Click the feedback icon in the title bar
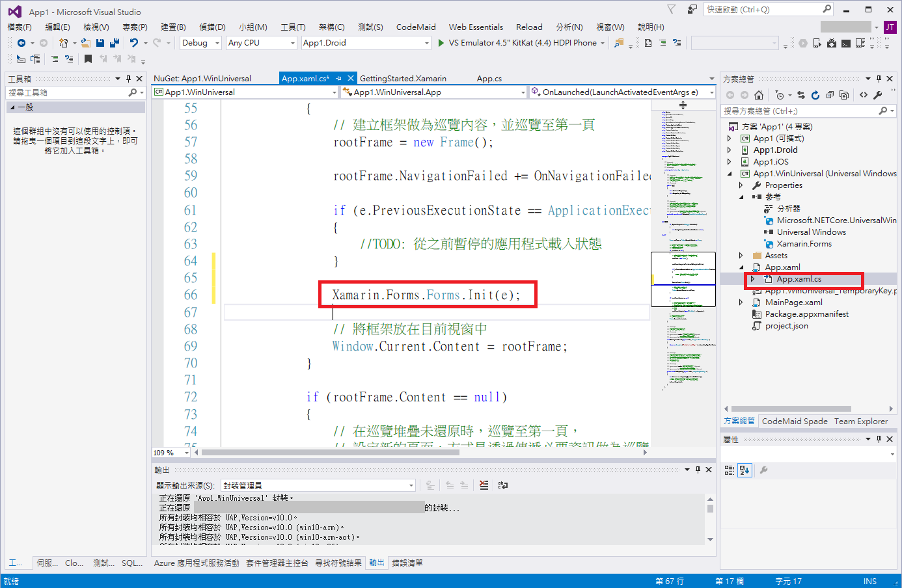Viewport: 902px width, 588px height. point(692,9)
